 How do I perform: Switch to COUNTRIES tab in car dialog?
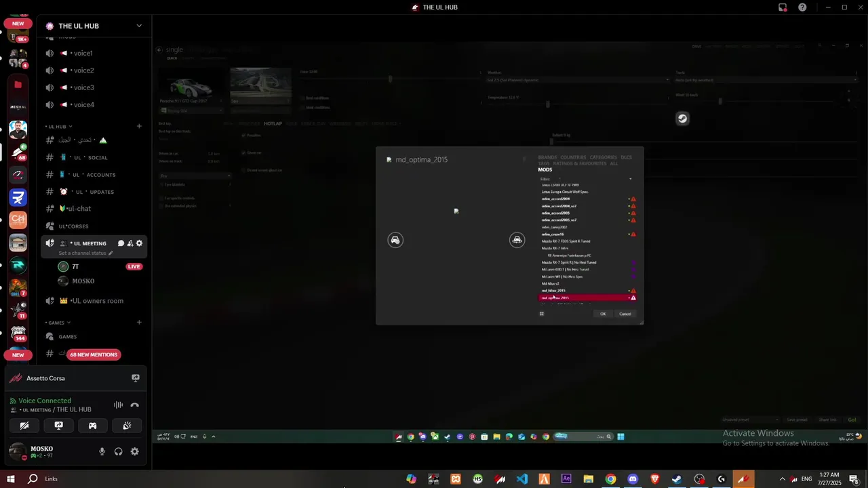[x=573, y=157]
